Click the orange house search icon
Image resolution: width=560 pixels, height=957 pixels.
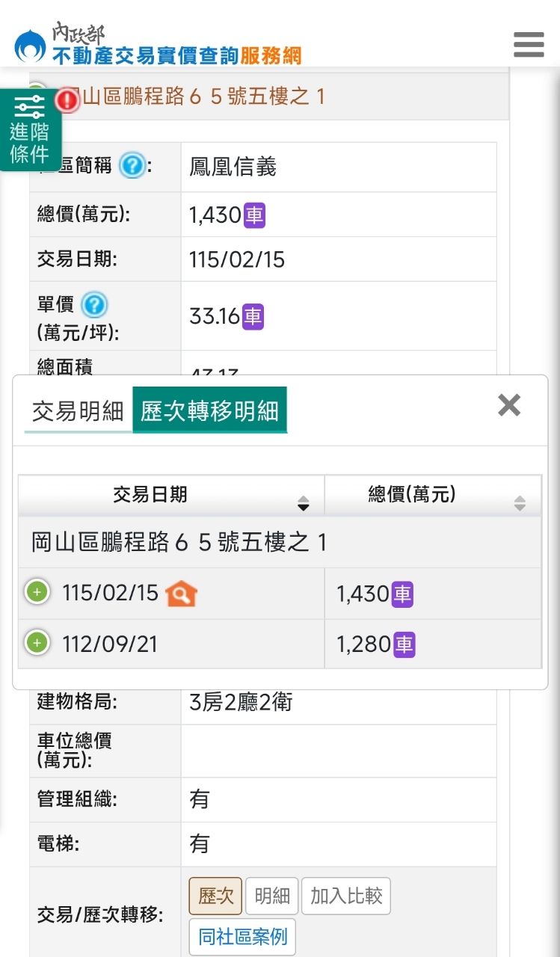click(182, 594)
